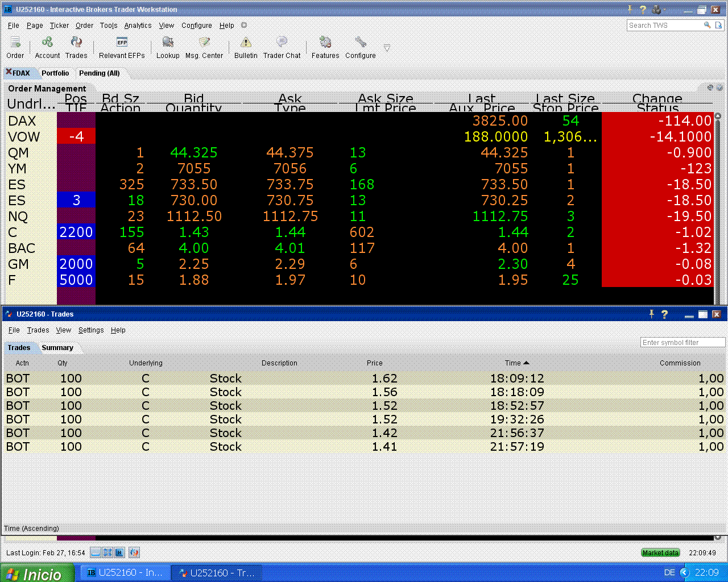Click the F position value 5000
The image size is (728, 582).
[x=76, y=280]
